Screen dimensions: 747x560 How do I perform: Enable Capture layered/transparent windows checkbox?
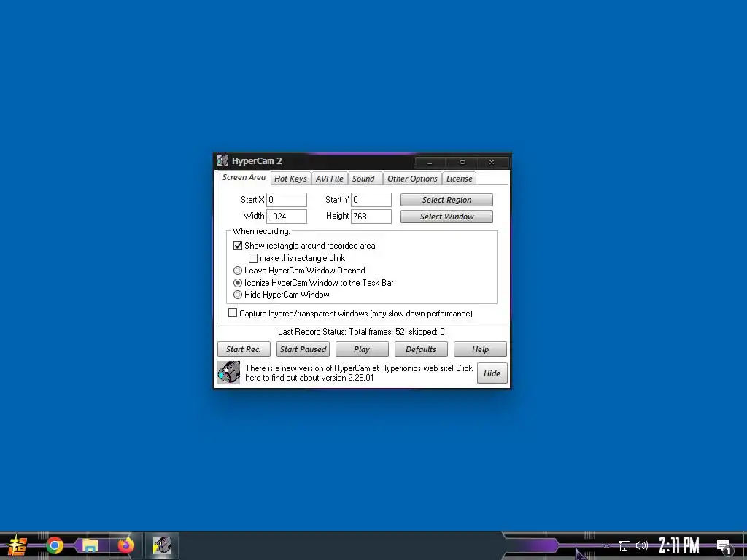pos(233,314)
